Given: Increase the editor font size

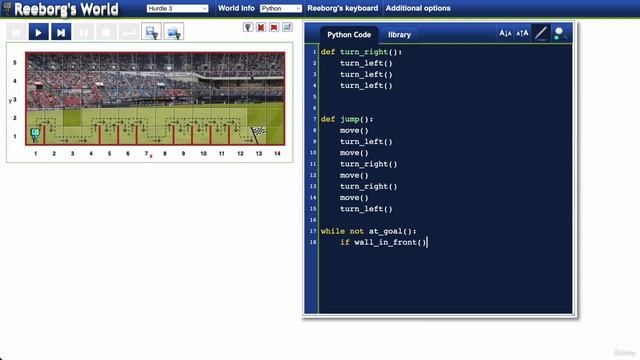Looking at the screenshot, I should (x=522, y=33).
